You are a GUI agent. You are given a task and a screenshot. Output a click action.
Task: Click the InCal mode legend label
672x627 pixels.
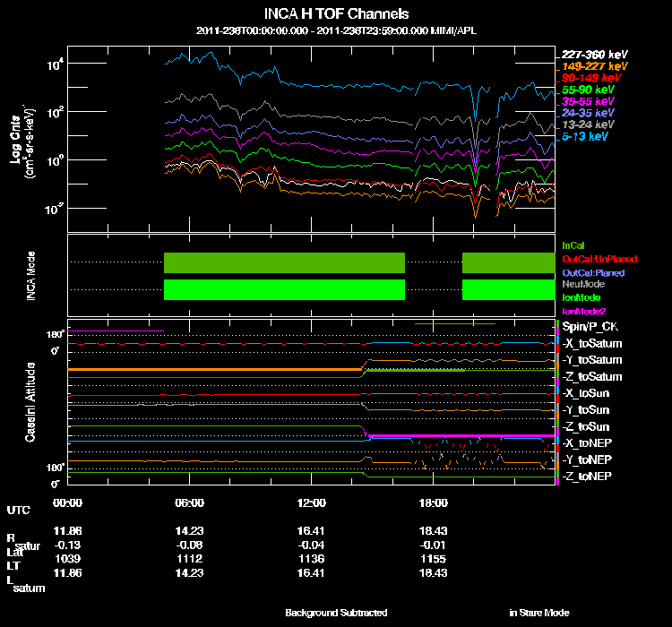(x=573, y=245)
